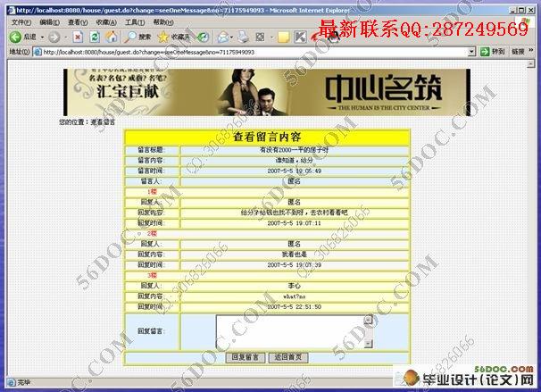Click the yellow note toolbar icon
This screenshot has height=392, width=541.
click(x=283, y=37)
